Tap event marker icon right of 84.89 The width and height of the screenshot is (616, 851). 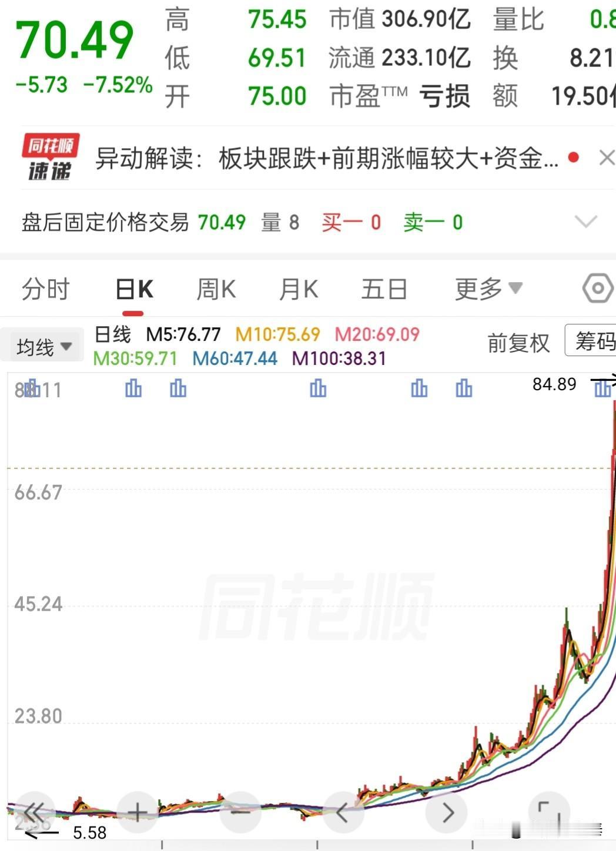[x=602, y=388]
